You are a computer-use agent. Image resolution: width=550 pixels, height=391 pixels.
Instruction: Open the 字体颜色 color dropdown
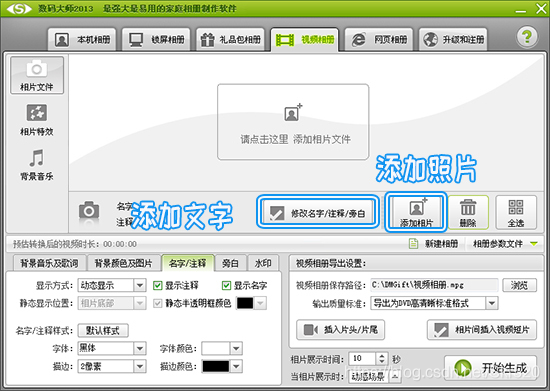[x=236, y=348]
